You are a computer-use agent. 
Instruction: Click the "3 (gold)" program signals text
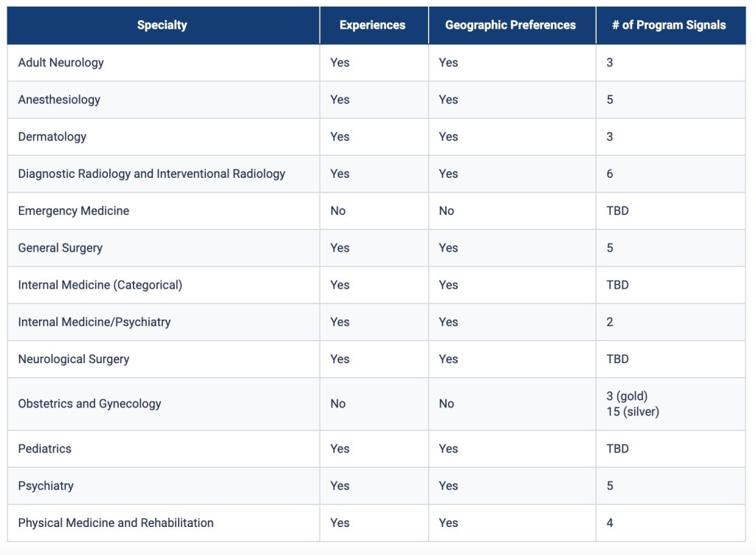[627, 396]
